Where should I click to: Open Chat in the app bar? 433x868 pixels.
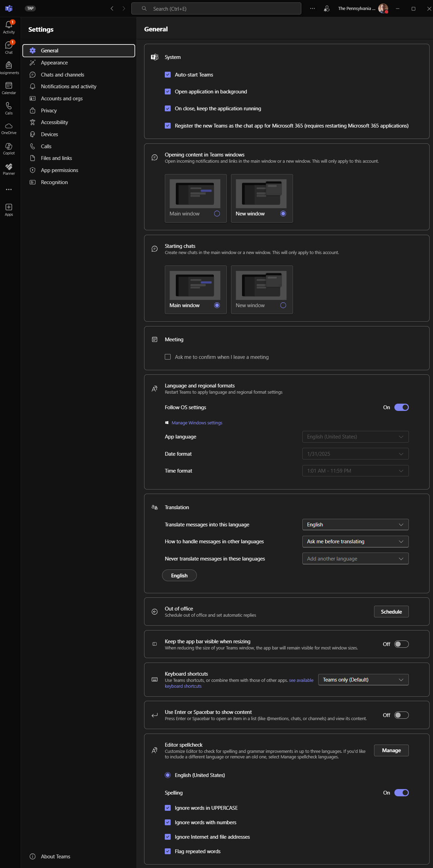[9, 48]
